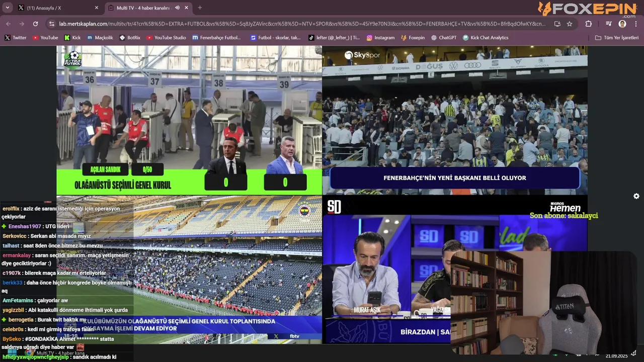The height and width of the screenshot is (362, 644).
Task: Open the YouTube Studio bookmark
Action: 166,38
